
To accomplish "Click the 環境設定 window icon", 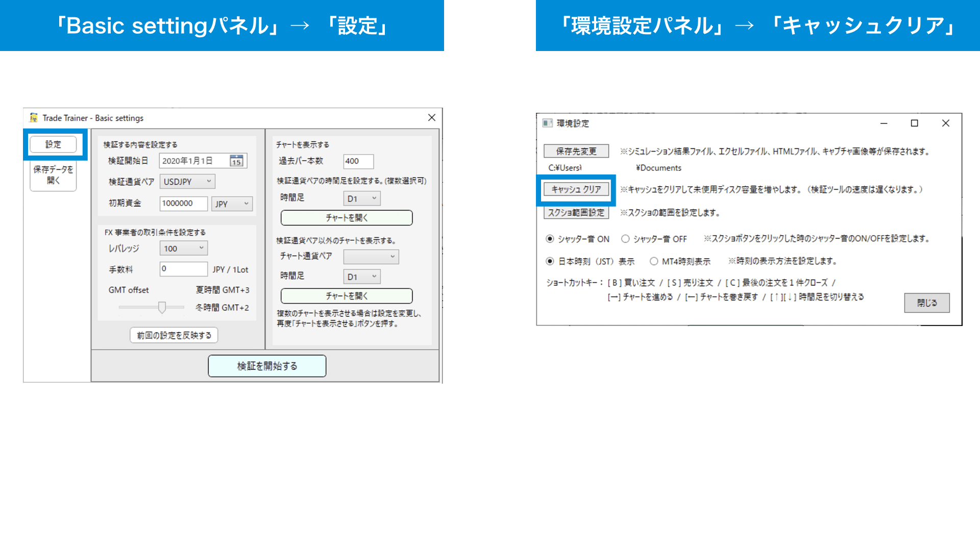I will click(548, 123).
